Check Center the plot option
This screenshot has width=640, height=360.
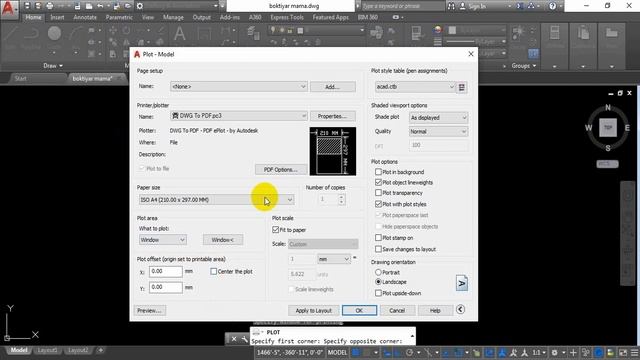[x=213, y=271]
